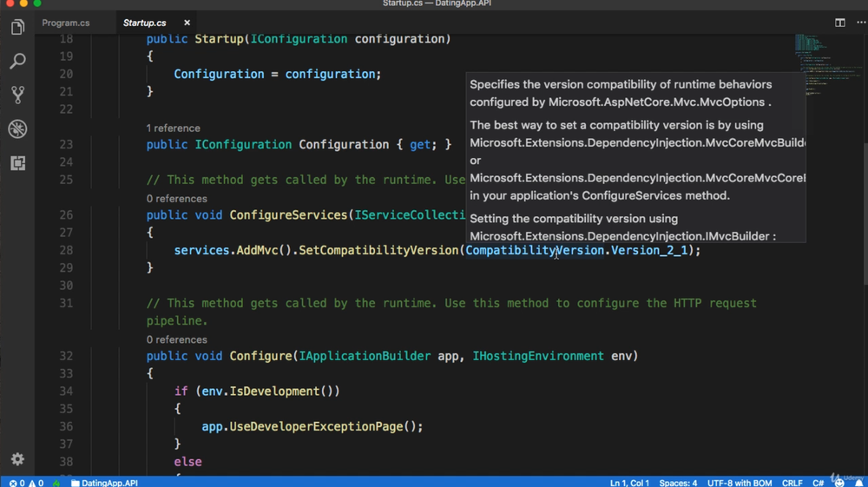Click IsDevelopment on line 34
The image size is (868, 487).
[x=274, y=392]
